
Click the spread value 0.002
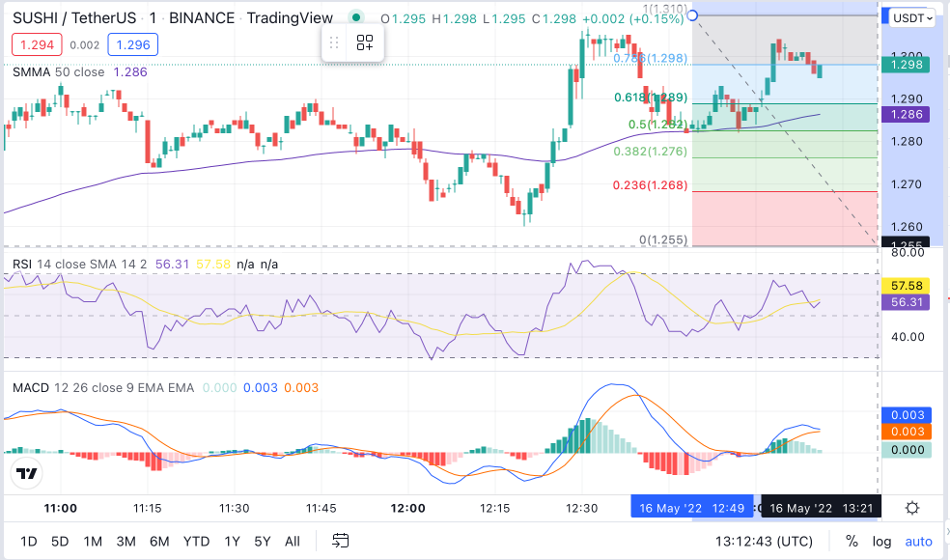tap(84, 44)
